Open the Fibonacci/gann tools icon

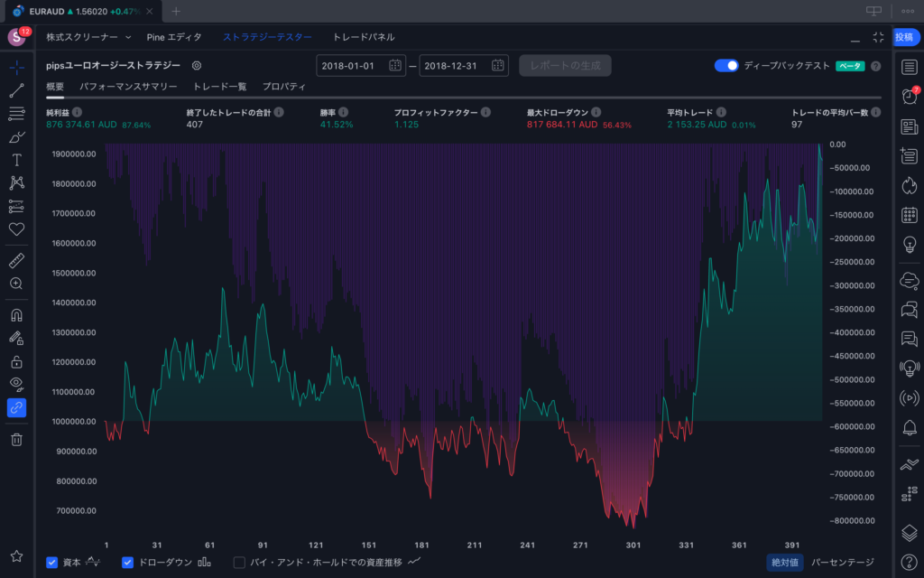[x=16, y=113]
